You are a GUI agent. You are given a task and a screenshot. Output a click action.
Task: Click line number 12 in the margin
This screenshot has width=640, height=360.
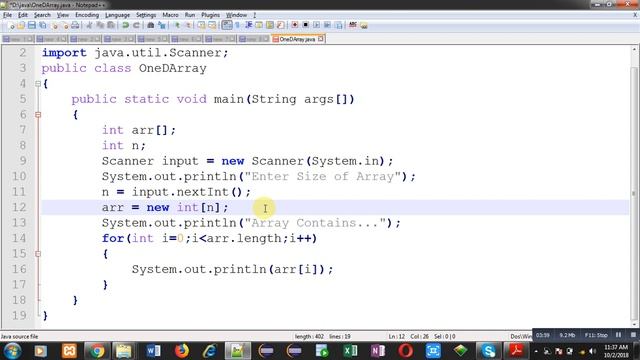19,207
